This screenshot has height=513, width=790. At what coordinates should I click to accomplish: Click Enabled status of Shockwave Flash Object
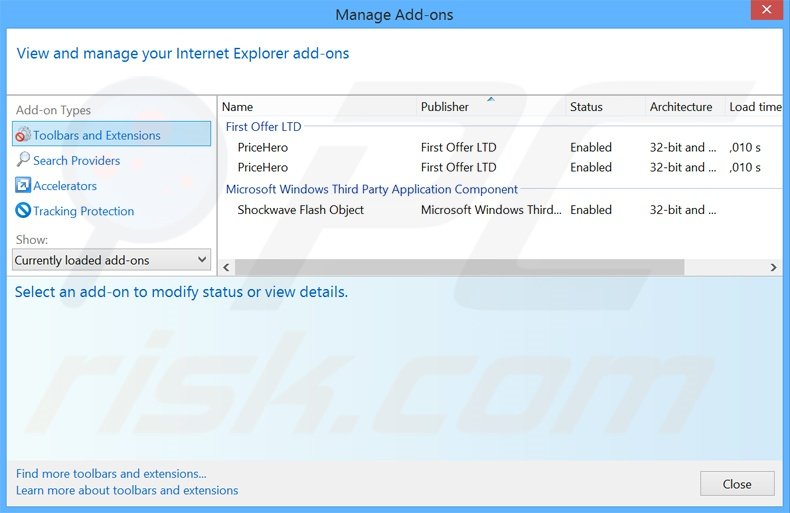590,210
